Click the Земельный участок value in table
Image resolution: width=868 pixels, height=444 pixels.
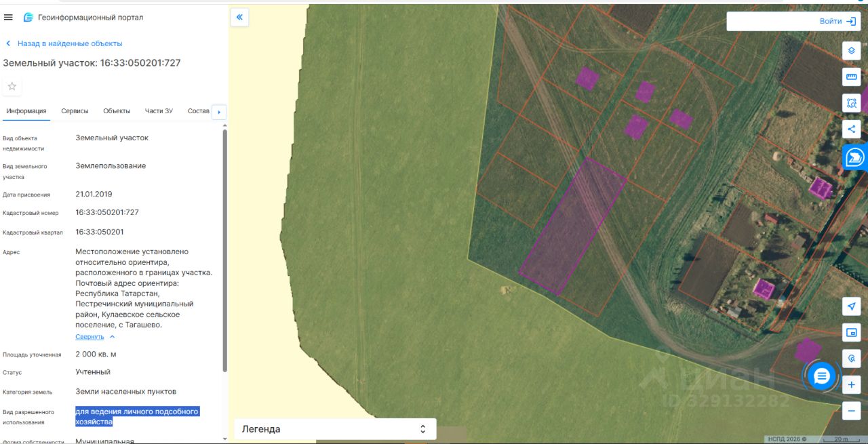coord(112,138)
